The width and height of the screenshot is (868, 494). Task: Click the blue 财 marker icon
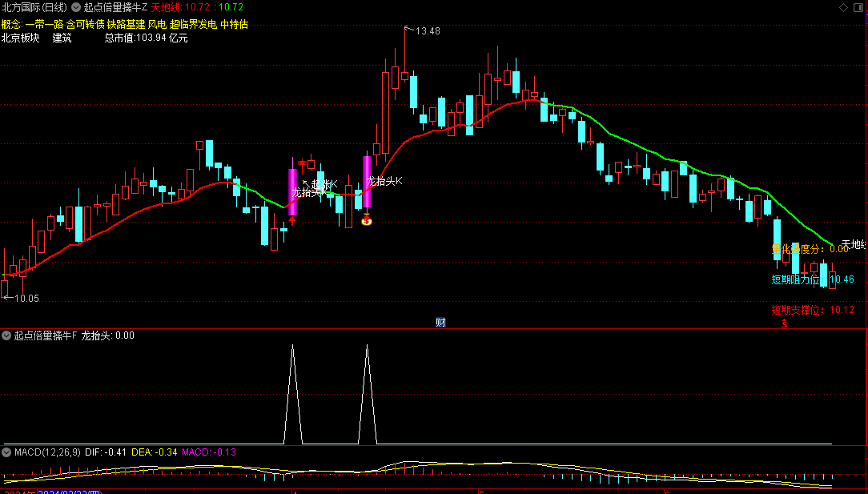pos(440,323)
